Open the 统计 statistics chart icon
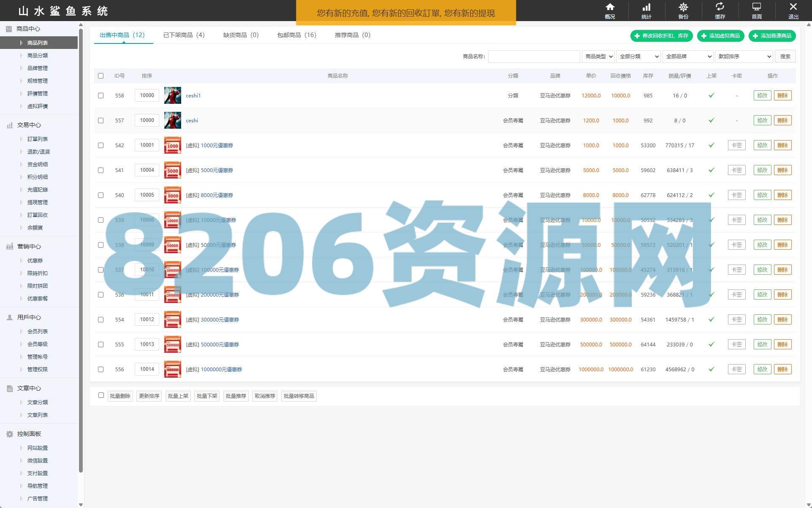 click(646, 8)
